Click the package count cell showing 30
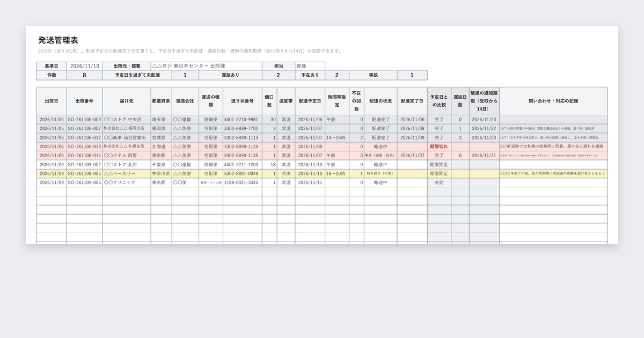 point(269,120)
